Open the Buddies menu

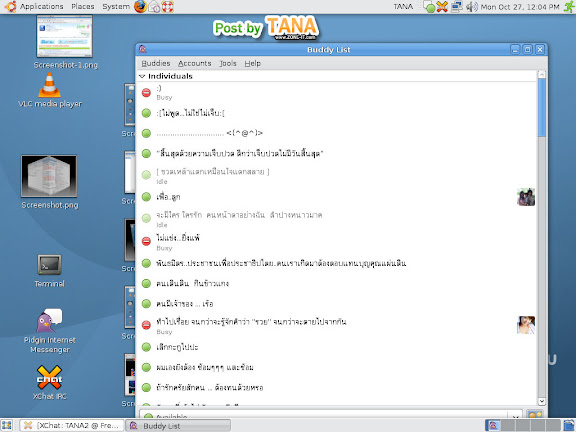tap(156, 63)
